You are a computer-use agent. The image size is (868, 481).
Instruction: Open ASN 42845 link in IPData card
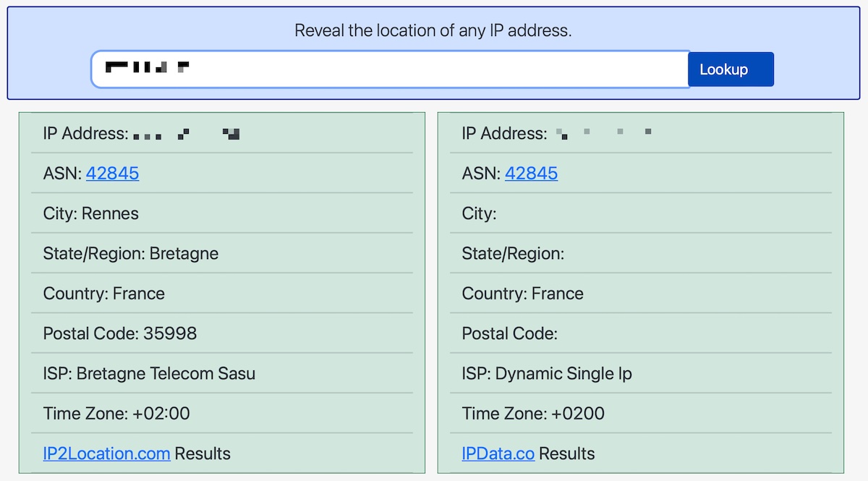[531, 174]
